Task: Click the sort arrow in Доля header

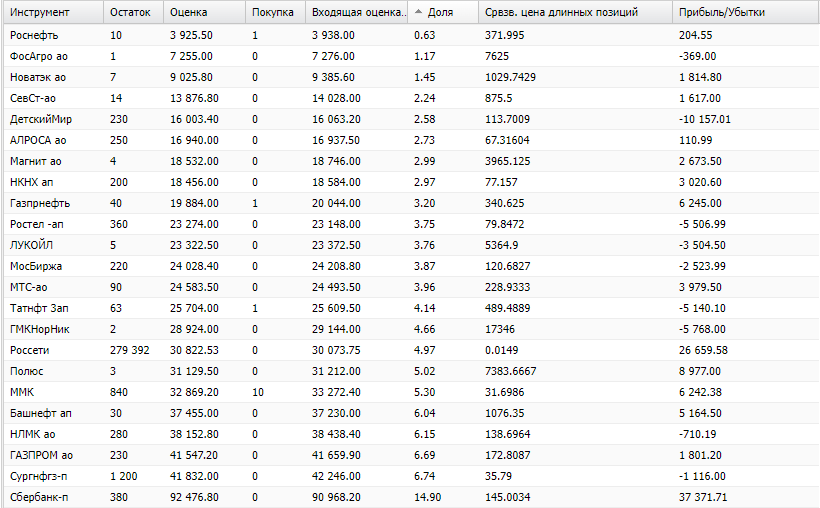Action: (418, 12)
